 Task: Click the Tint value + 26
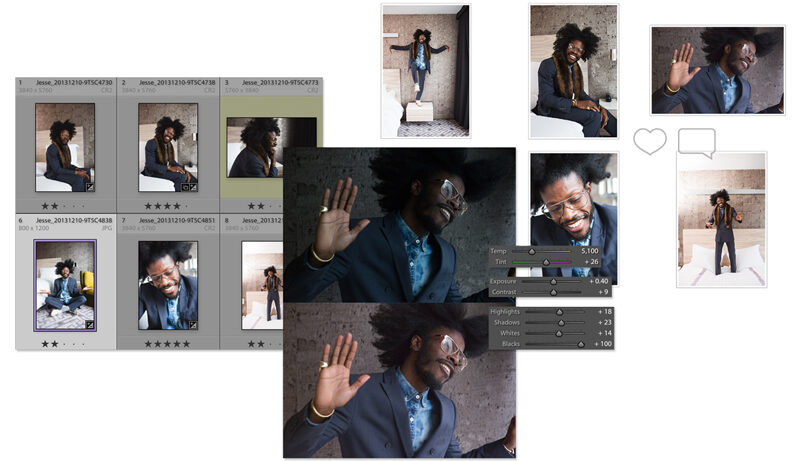[591, 262]
